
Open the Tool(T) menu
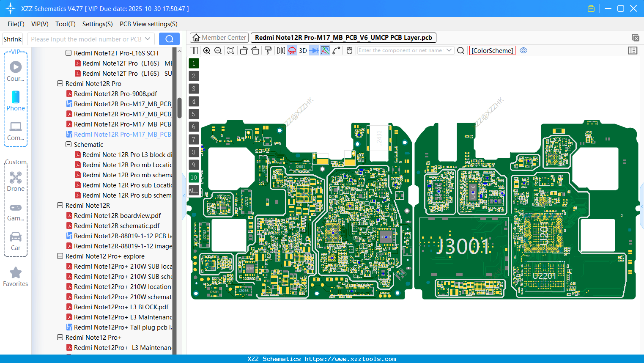coord(65,24)
